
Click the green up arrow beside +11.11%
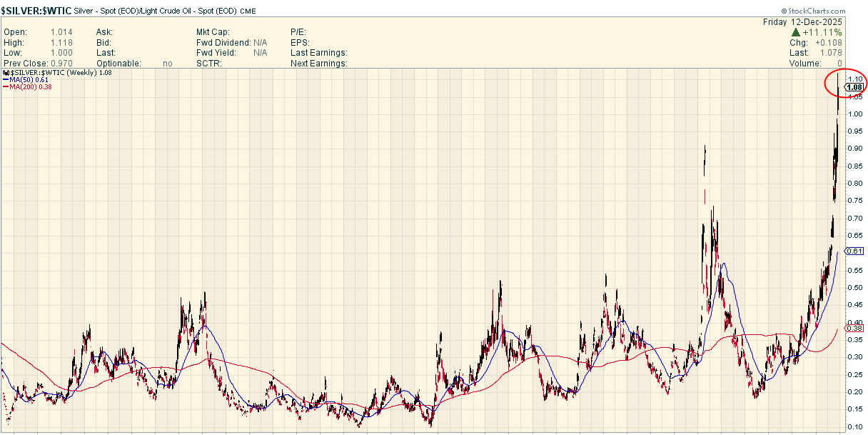(794, 33)
